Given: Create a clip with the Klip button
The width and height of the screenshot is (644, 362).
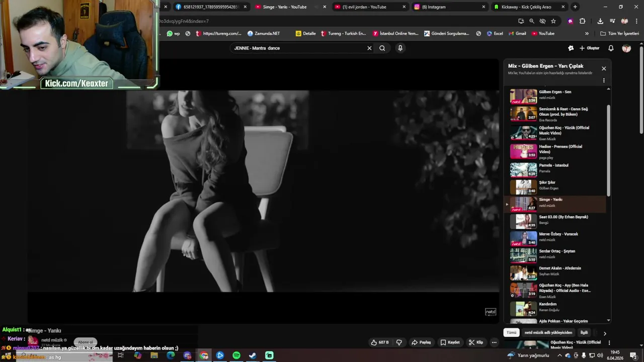Looking at the screenshot, I should pos(476,342).
